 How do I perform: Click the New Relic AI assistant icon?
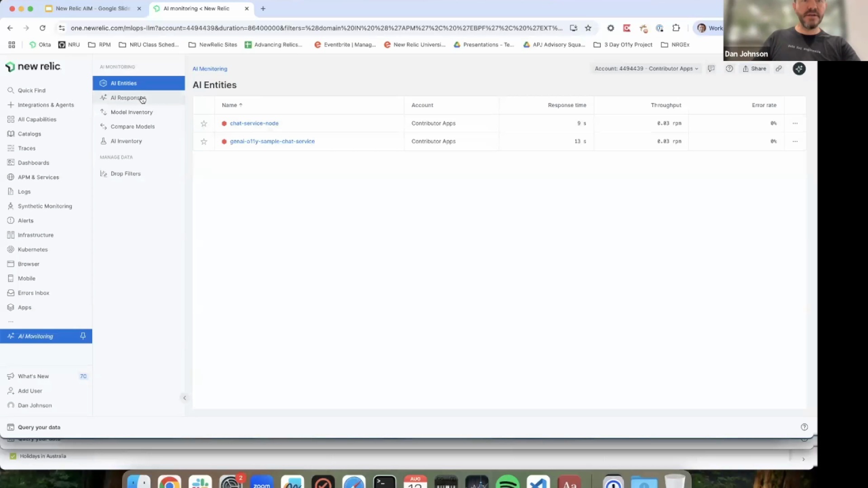[x=799, y=69]
